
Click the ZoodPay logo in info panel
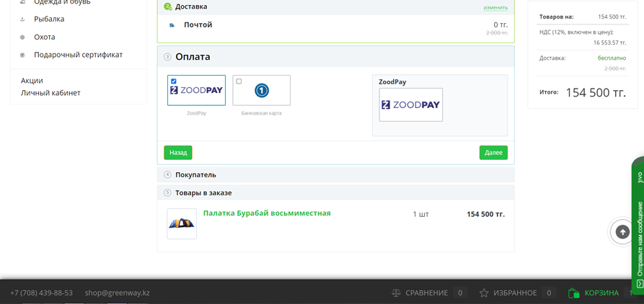[411, 104]
